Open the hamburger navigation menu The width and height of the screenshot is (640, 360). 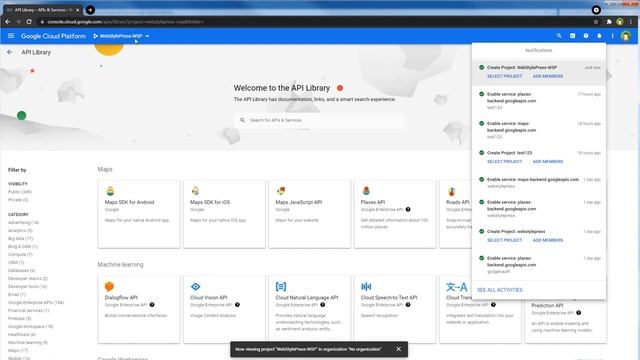tap(11, 36)
